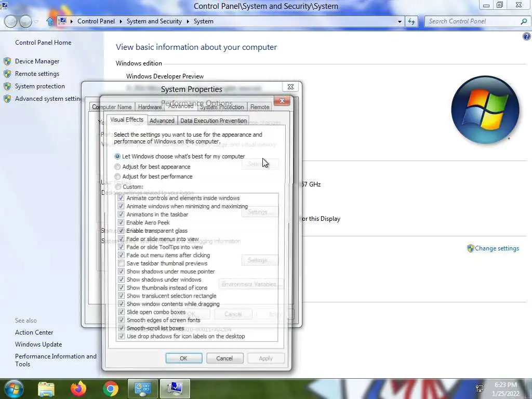Open System Protection tab

click(222, 107)
